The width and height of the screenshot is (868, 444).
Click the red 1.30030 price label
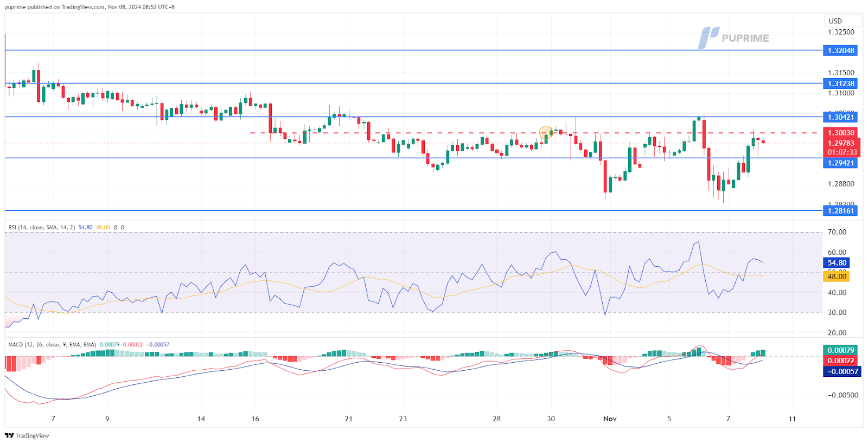click(841, 133)
